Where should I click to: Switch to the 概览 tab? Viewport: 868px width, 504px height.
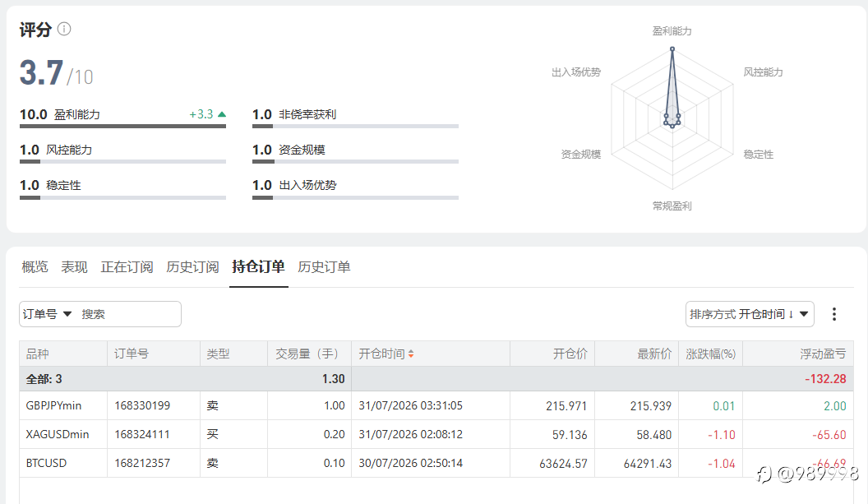point(35,267)
